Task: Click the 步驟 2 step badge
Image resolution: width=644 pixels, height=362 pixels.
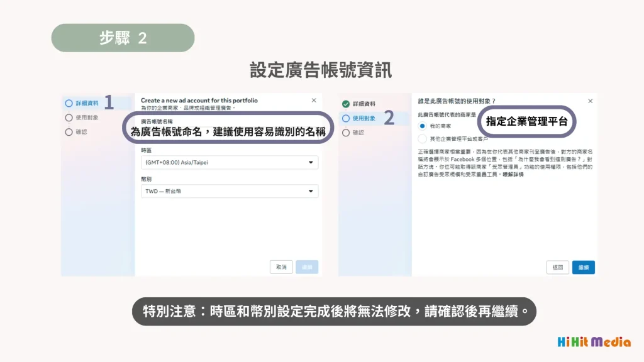Action: click(x=123, y=38)
